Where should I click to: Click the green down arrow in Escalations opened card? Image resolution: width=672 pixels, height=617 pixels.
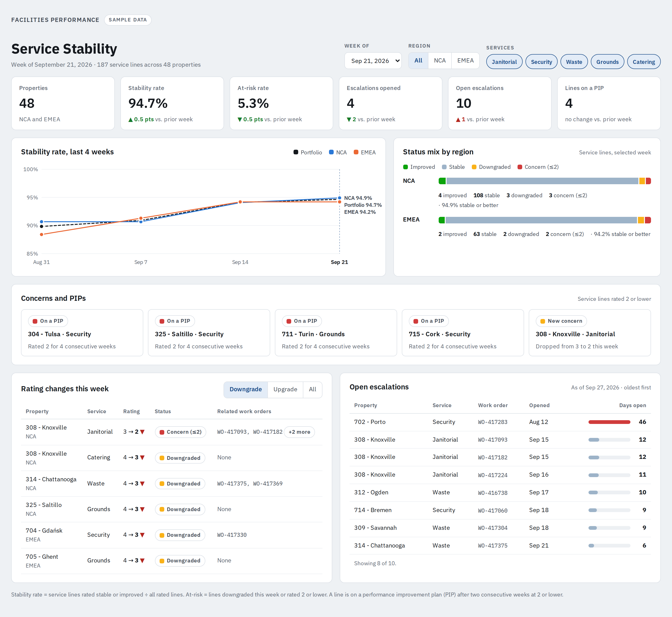[349, 120]
